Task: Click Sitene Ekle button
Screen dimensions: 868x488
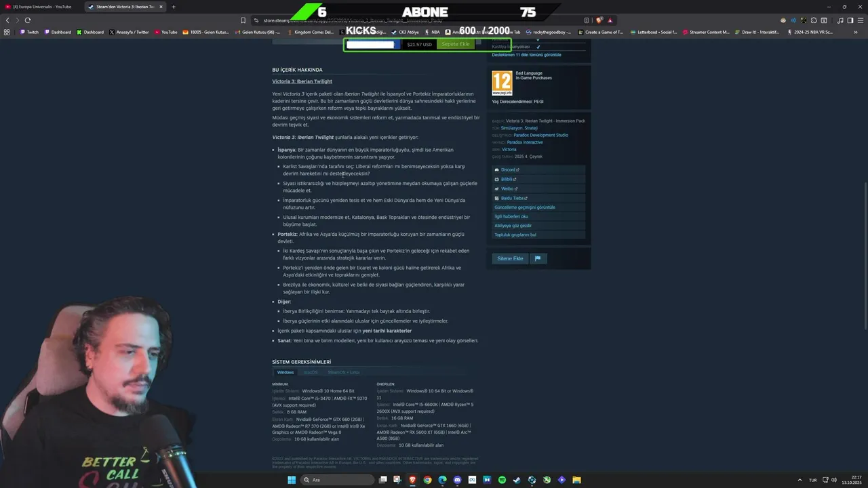Action: click(x=510, y=258)
